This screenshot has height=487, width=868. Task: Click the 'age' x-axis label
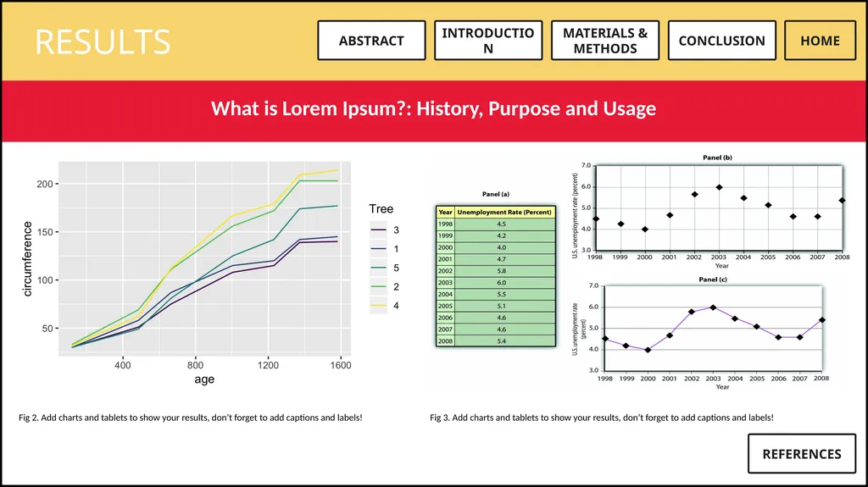click(204, 379)
